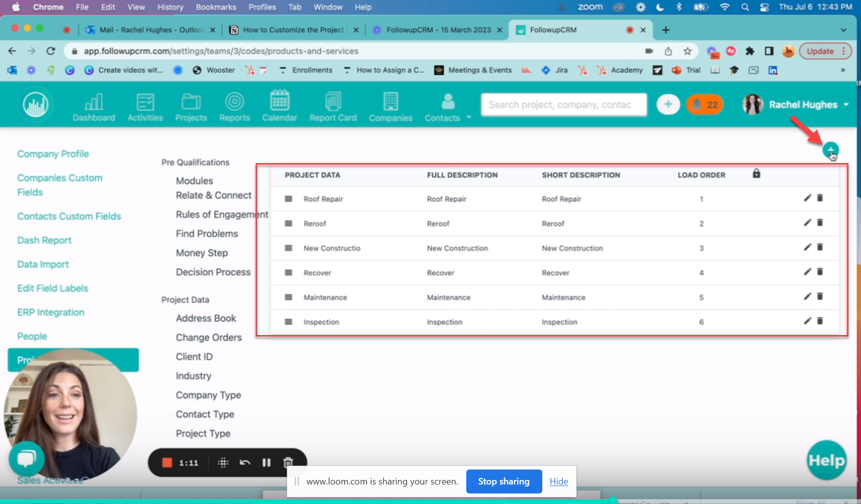The width and height of the screenshot is (861, 504).
Task: Click the Stop sharing button
Action: (x=504, y=481)
